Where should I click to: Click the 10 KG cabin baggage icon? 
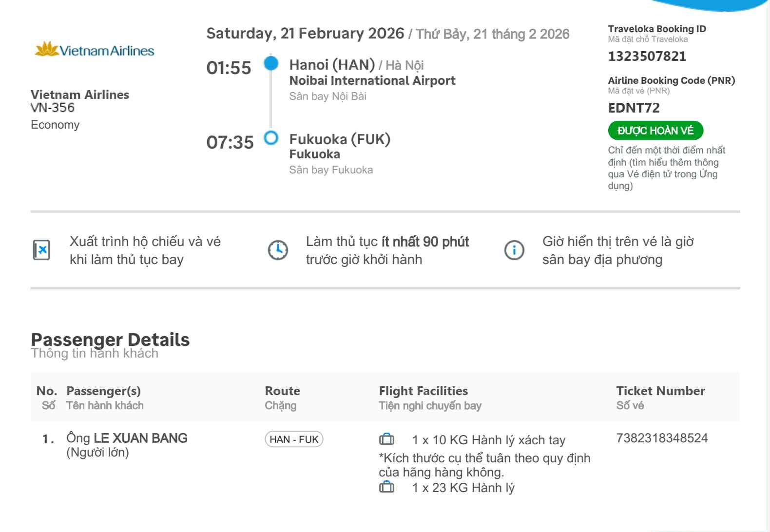point(386,439)
